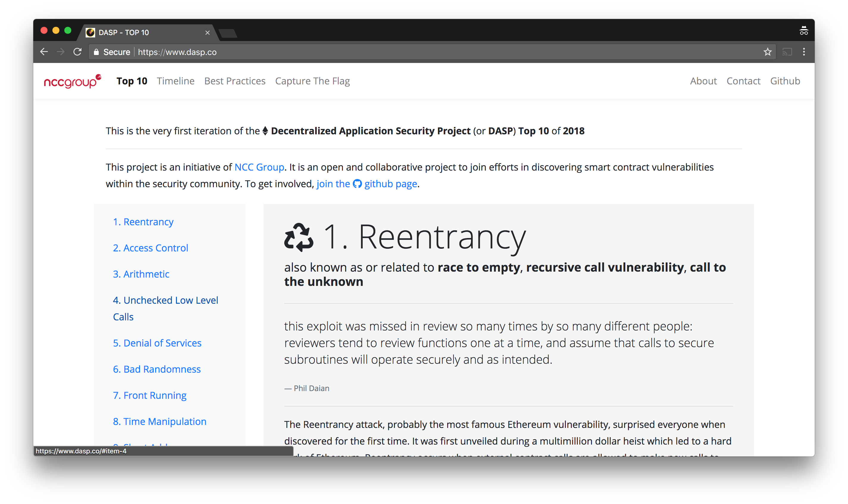Follow the NCC Group text link

[259, 167]
